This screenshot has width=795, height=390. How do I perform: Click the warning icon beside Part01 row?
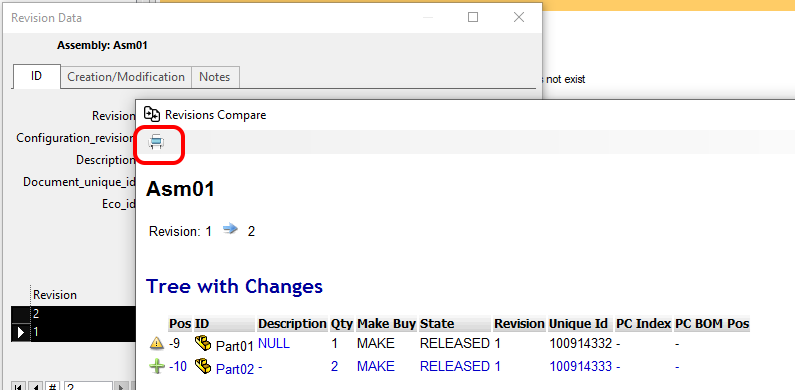(x=157, y=344)
